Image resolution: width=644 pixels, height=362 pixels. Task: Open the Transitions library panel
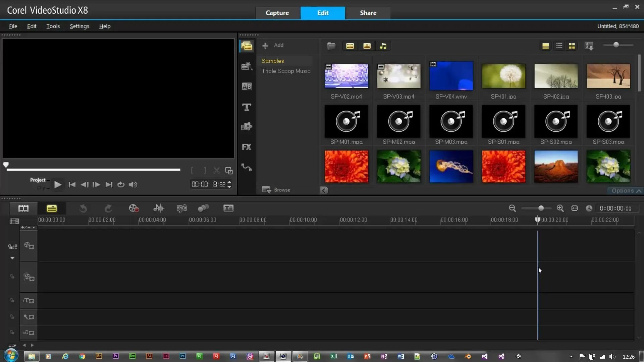tap(247, 86)
